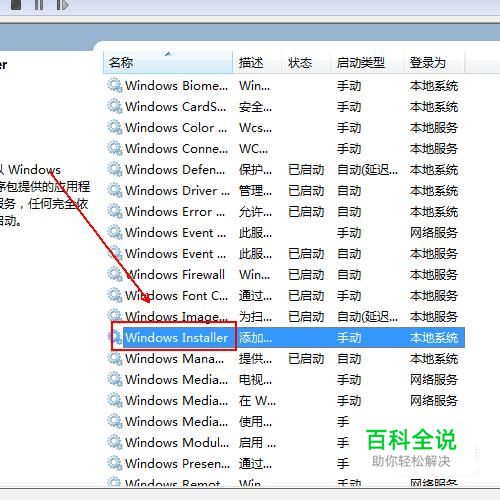Click the Restart Service toolbar icon
This screenshot has width=500, height=500.
click(x=62, y=4)
